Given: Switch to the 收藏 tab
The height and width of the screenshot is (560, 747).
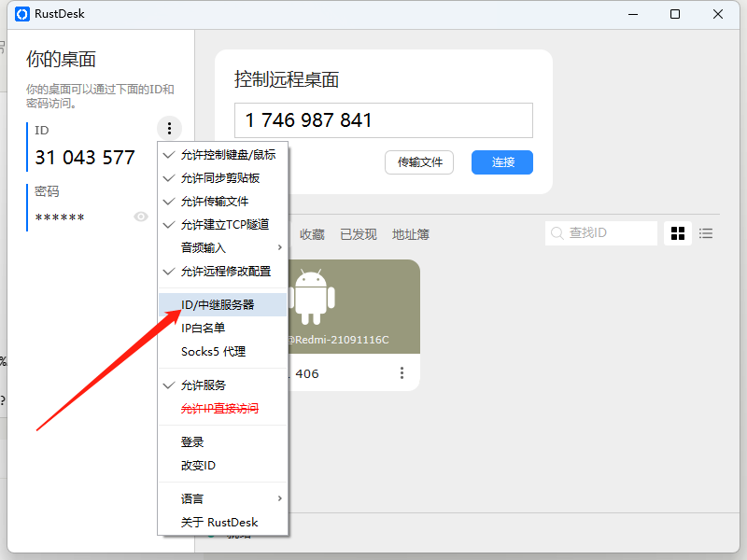Looking at the screenshot, I should pyautogui.click(x=312, y=234).
